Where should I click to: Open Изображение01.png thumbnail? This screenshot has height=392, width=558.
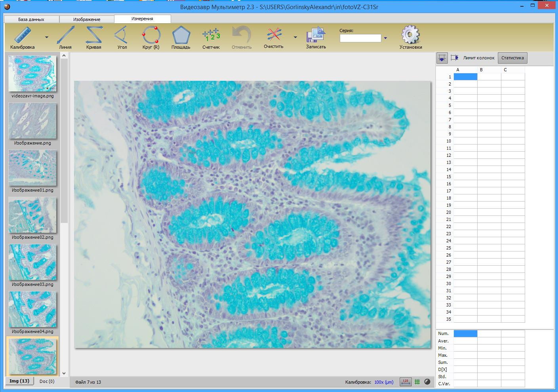coord(32,168)
